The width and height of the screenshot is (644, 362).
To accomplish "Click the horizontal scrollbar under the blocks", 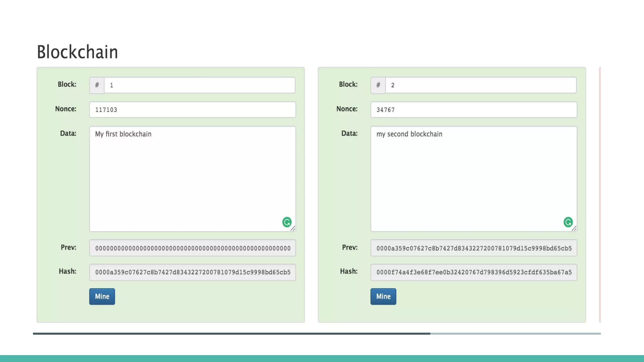I will point(231,333).
